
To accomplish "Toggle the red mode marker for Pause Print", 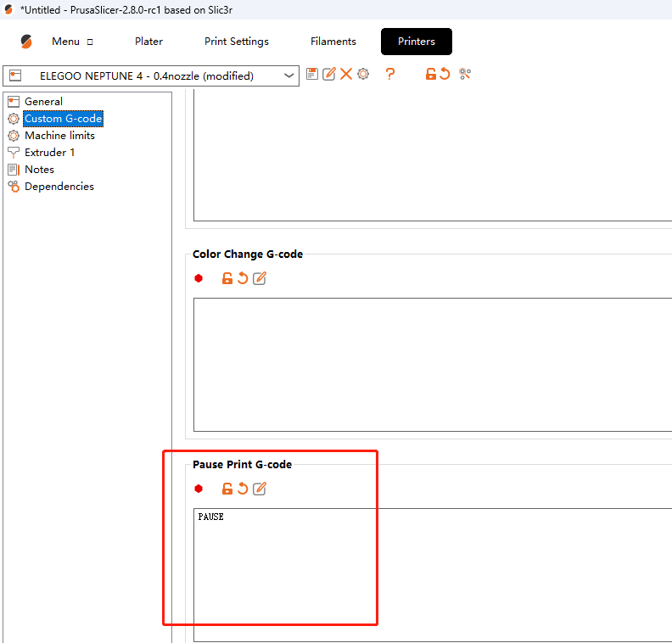I will pyautogui.click(x=199, y=489).
